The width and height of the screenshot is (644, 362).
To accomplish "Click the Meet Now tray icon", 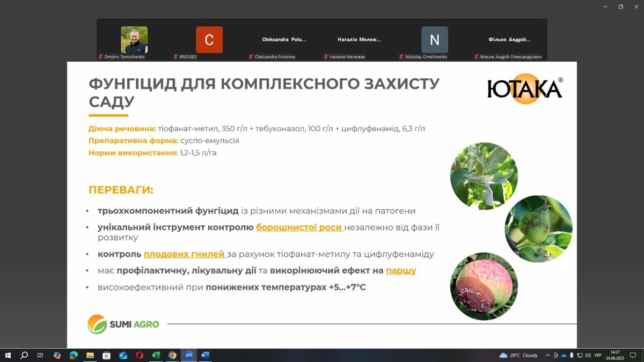I will [x=555, y=355].
